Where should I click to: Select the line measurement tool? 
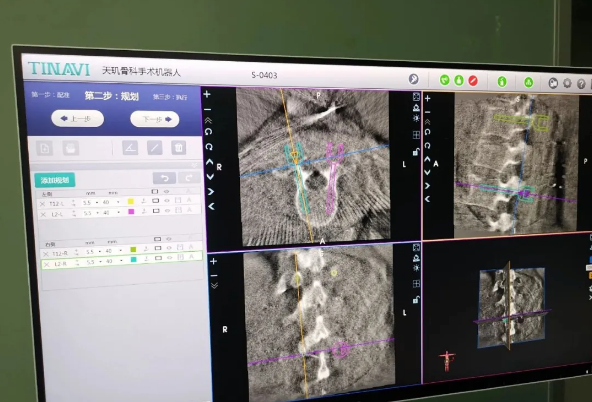(154, 148)
